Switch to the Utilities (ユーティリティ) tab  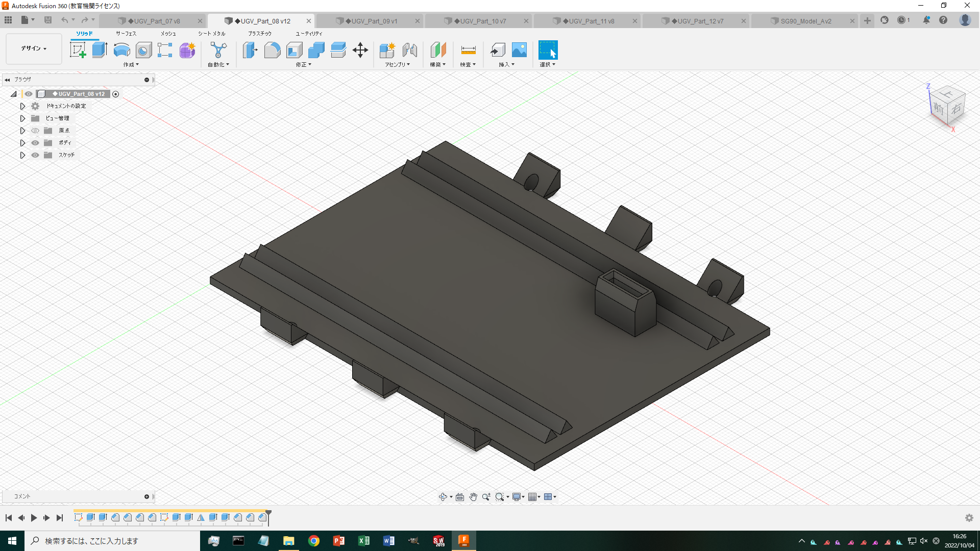tap(309, 34)
